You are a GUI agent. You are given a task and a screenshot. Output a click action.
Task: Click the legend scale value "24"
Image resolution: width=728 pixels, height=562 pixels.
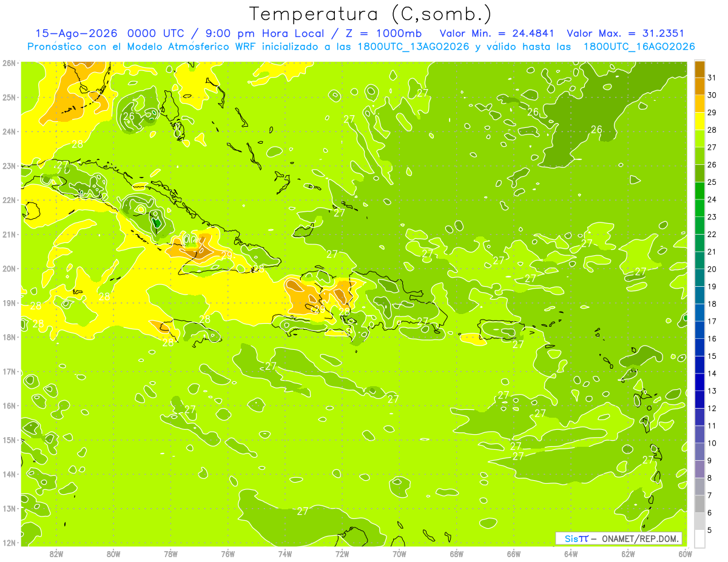click(712, 199)
